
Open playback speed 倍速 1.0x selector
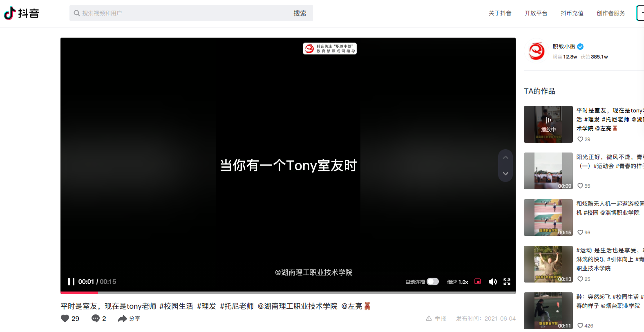(457, 282)
